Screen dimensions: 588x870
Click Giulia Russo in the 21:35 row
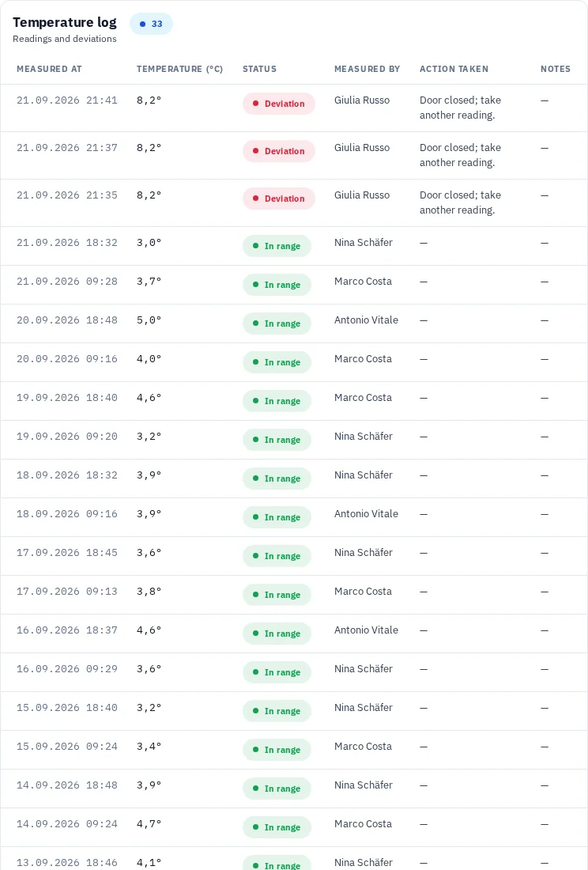(362, 195)
